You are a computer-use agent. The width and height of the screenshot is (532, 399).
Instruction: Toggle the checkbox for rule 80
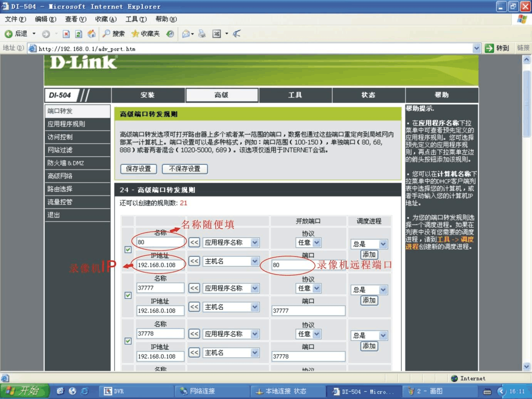128,250
